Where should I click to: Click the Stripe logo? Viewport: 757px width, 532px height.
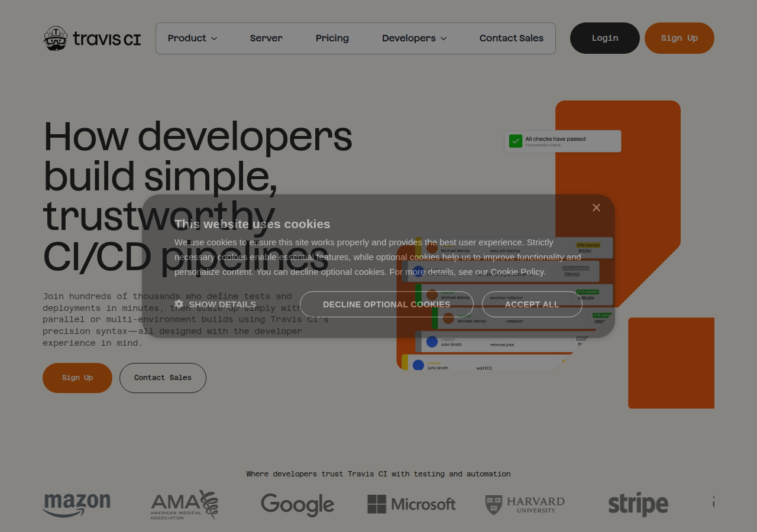pyautogui.click(x=638, y=505)
